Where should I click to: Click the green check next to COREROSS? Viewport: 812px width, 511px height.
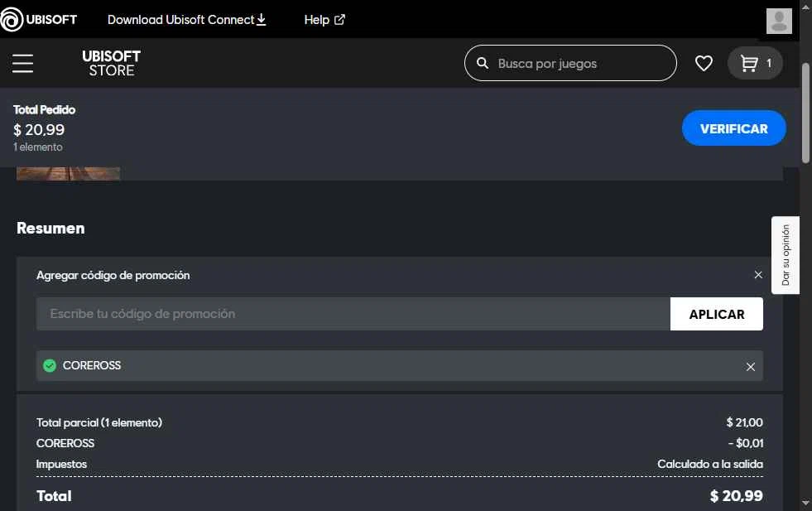pos(50,365)
